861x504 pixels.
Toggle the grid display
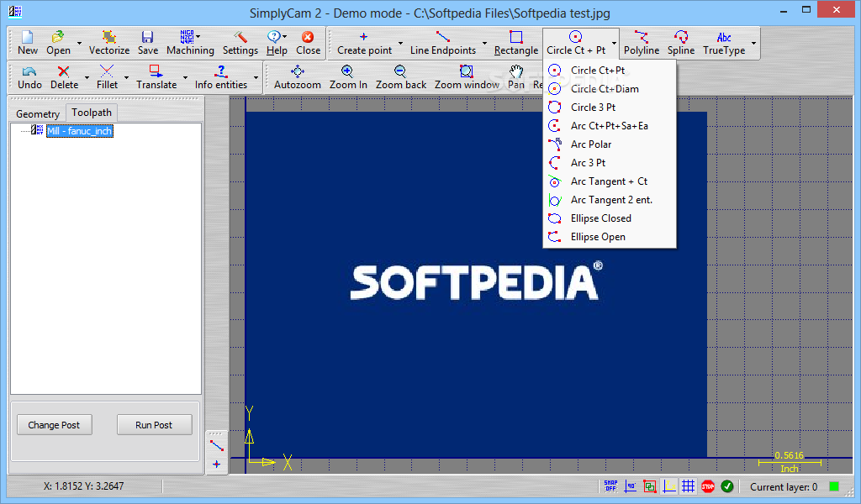pos(688,486)
